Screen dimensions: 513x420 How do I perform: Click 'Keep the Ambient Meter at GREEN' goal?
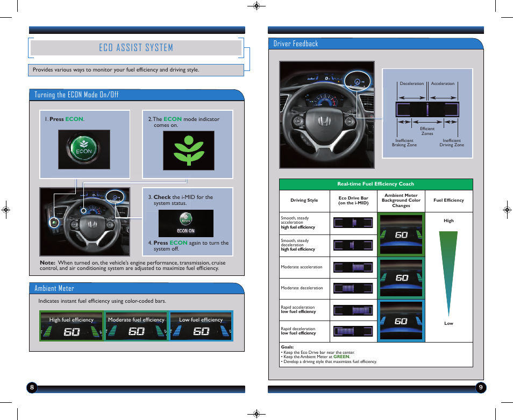(x=316, y=357)
